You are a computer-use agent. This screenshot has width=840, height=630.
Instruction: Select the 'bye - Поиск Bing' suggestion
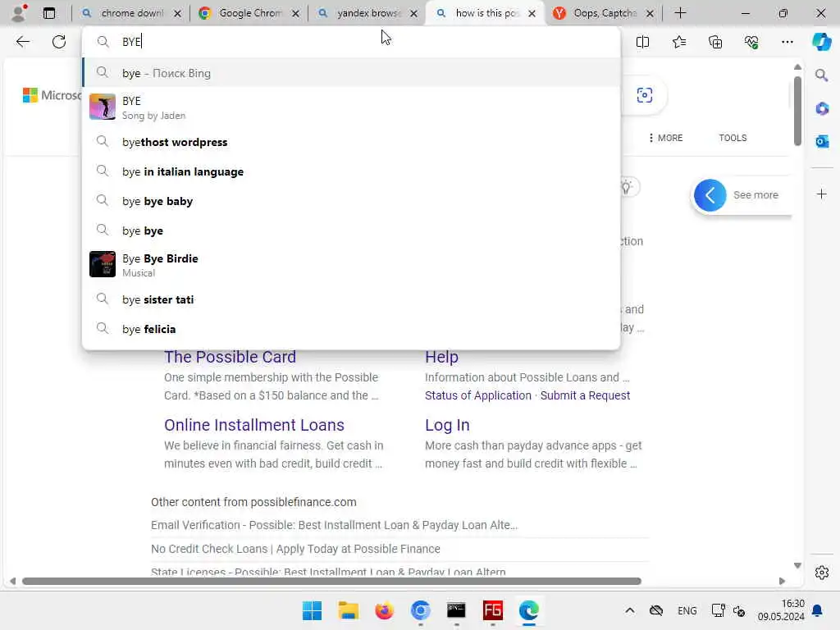351,73
